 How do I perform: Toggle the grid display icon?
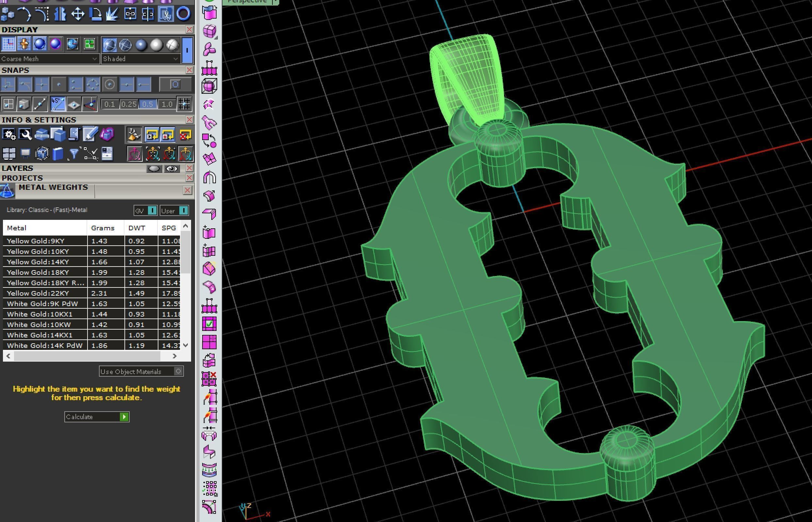(x=8, y=44)
